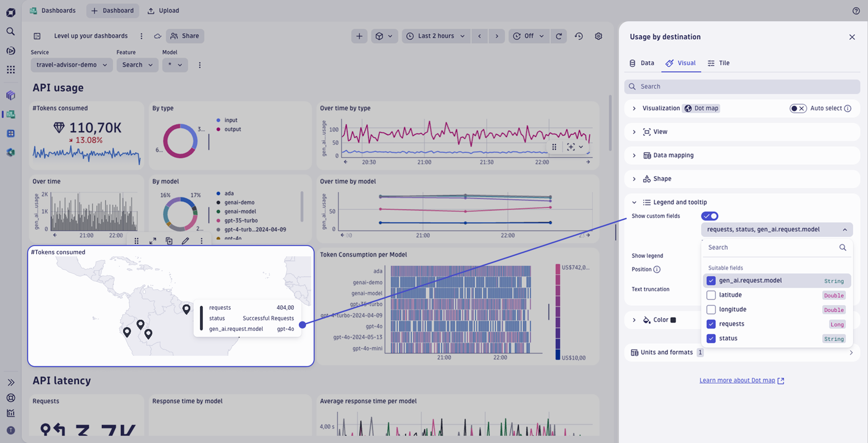Check the latitude field checkbox
Image resolution: width=868 pixels, height=443 pixels.
711,295
